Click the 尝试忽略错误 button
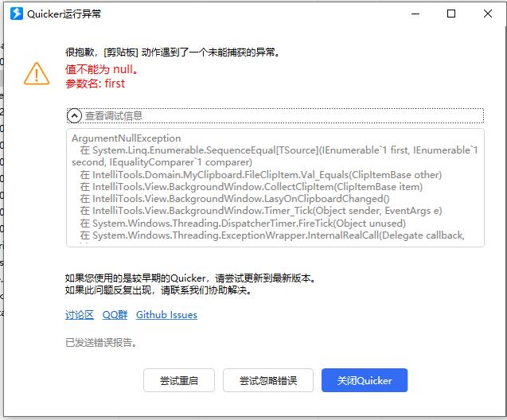 pos(268,380)
